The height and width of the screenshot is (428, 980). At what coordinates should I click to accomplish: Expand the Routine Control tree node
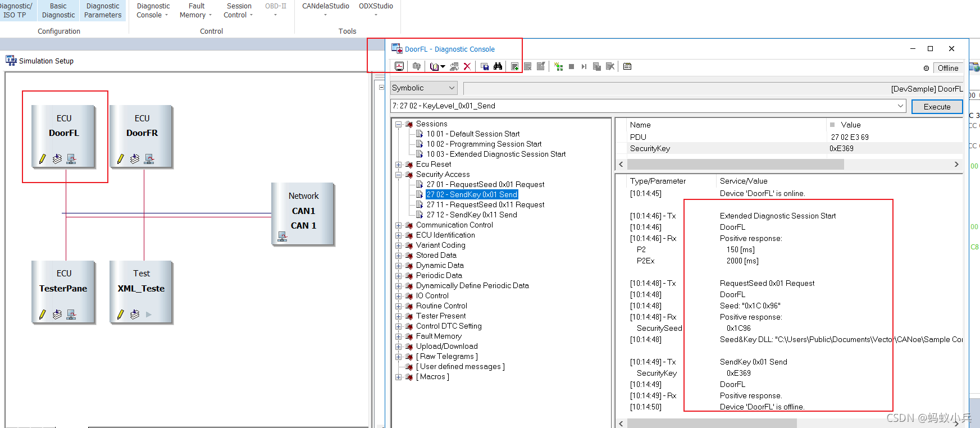pos(398,306)
